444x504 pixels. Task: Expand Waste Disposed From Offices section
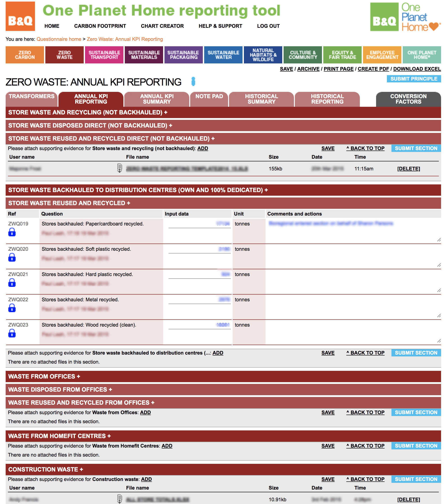coord(223,390)
